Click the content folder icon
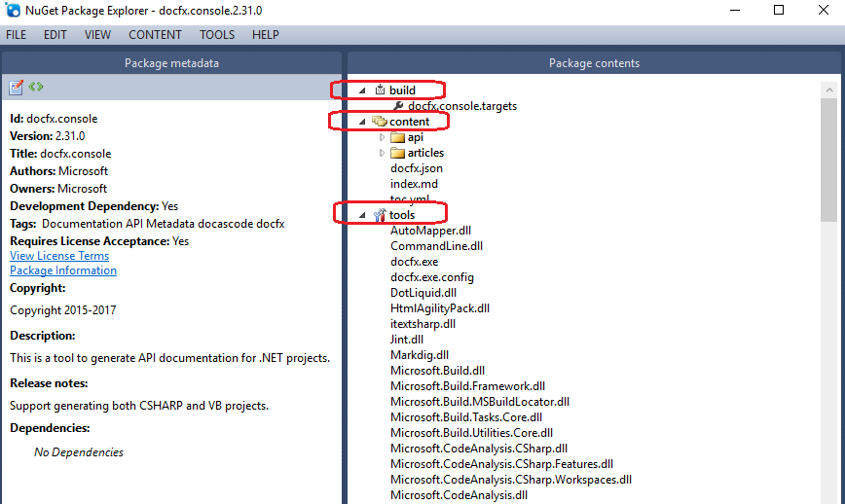The height and width of the screenshot is (504, 845). (x=380, y=122)
